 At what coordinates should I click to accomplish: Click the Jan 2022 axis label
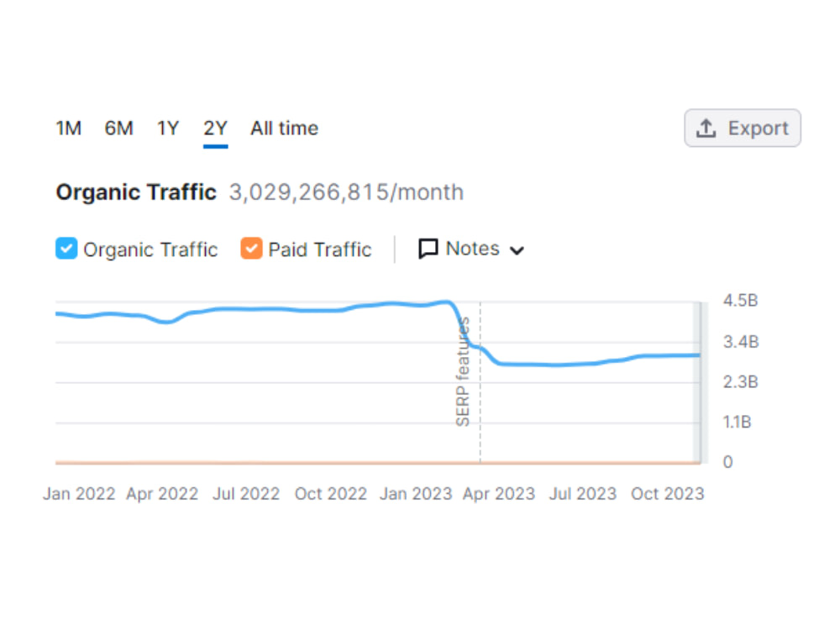79,493
